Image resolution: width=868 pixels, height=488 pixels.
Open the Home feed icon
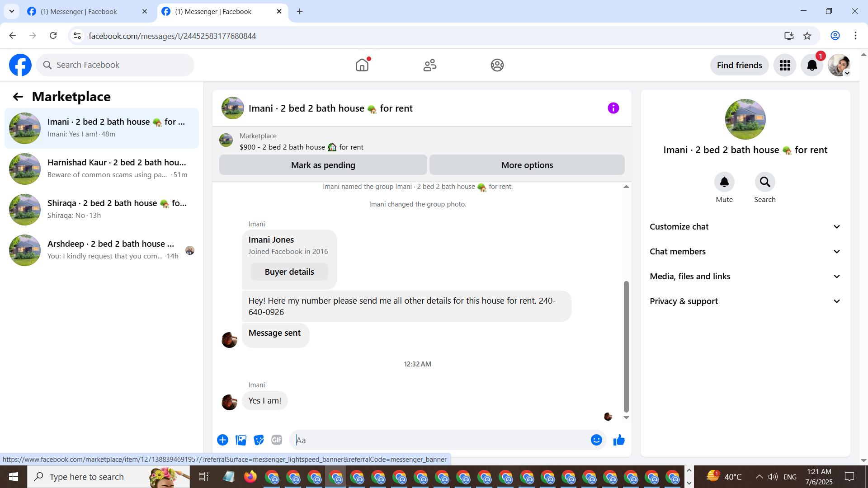[362, 65]
